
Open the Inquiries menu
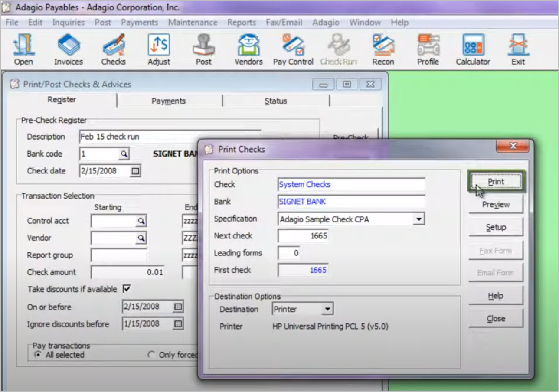pos(68,22)
